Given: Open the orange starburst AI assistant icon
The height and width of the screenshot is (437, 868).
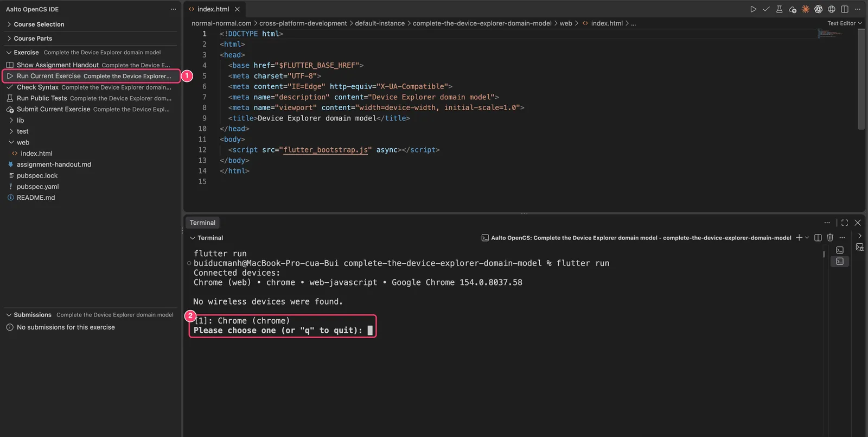Looking at the screenshot, I should [805, 9].
